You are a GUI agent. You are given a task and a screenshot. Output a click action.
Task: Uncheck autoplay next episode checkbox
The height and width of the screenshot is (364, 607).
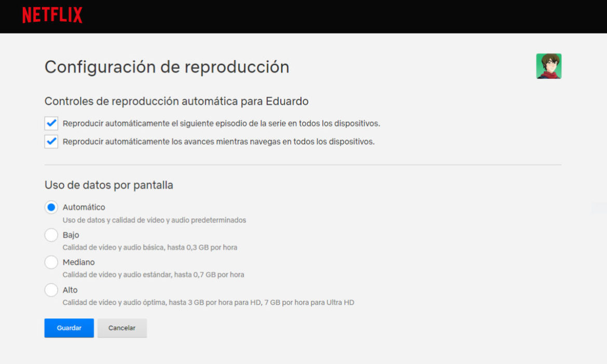(x=51, y=123)
